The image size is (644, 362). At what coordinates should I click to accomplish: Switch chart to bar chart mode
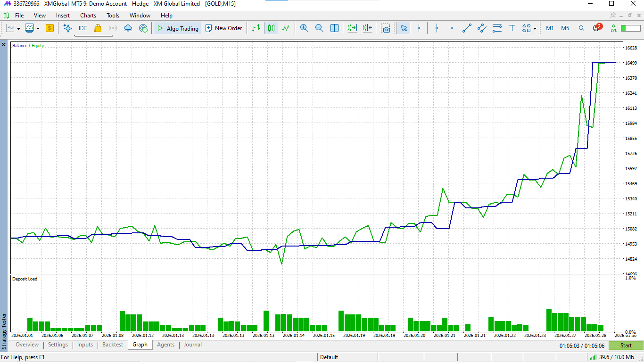(256, 28)
